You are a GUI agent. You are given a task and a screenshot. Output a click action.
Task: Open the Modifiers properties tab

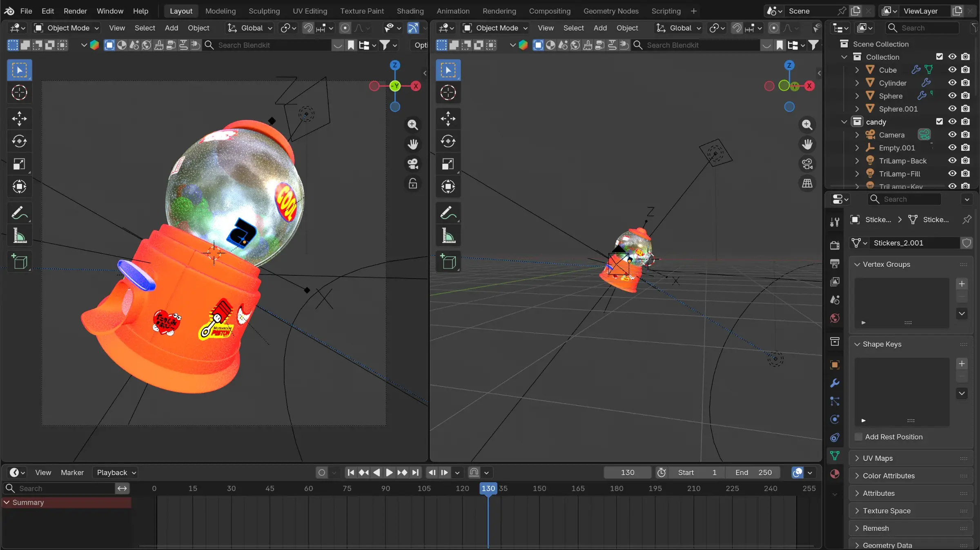click(835, 383)
